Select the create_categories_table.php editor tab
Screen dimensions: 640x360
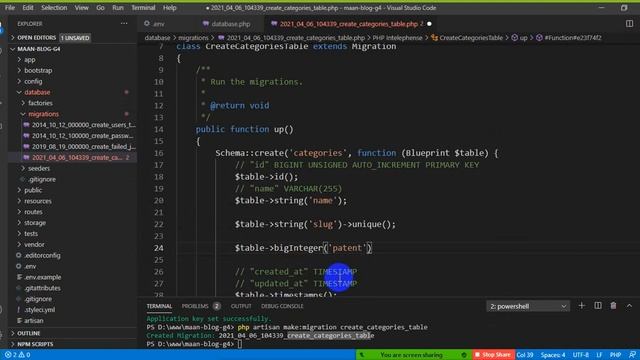348,24
